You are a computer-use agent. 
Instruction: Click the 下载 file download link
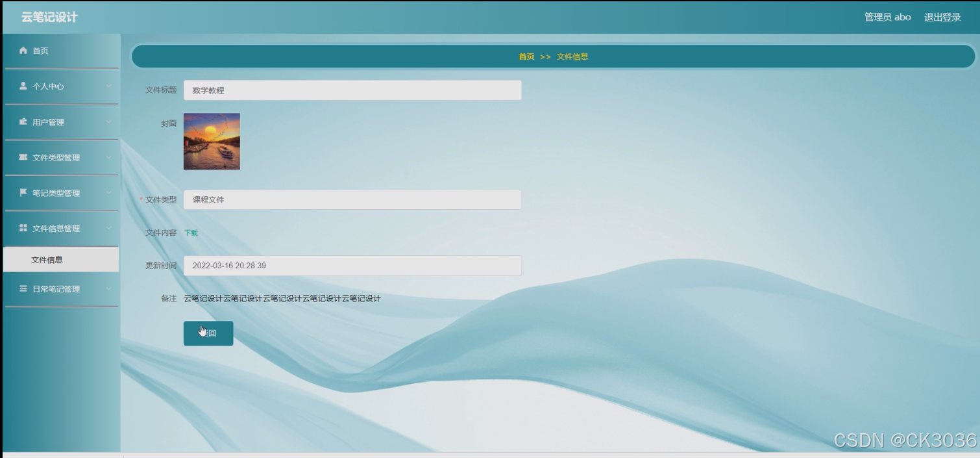pyautogui.click(x=191, y=233)
